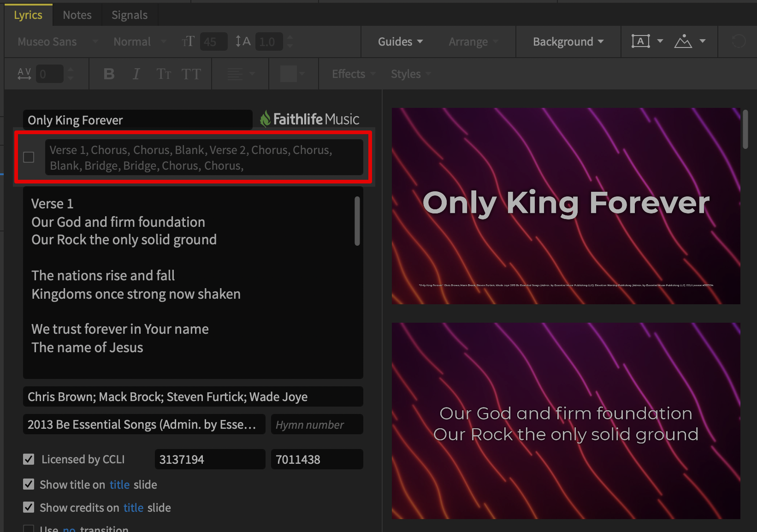Switch to the Signals tab
Viewport: 757px width, 532px height.
point(129,15)
